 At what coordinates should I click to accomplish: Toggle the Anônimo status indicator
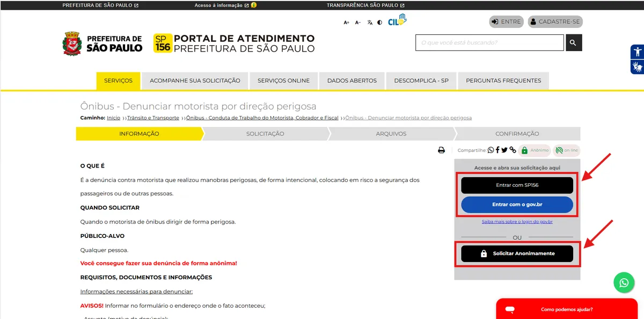535,150
